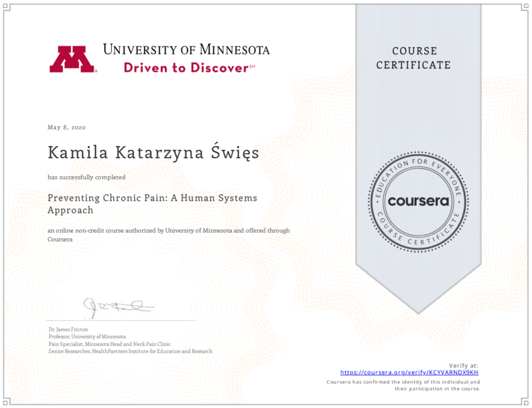Click the date May 8, 2020
Image resolution: width=532 pixels, height=408 pixels.
(66, 127)
